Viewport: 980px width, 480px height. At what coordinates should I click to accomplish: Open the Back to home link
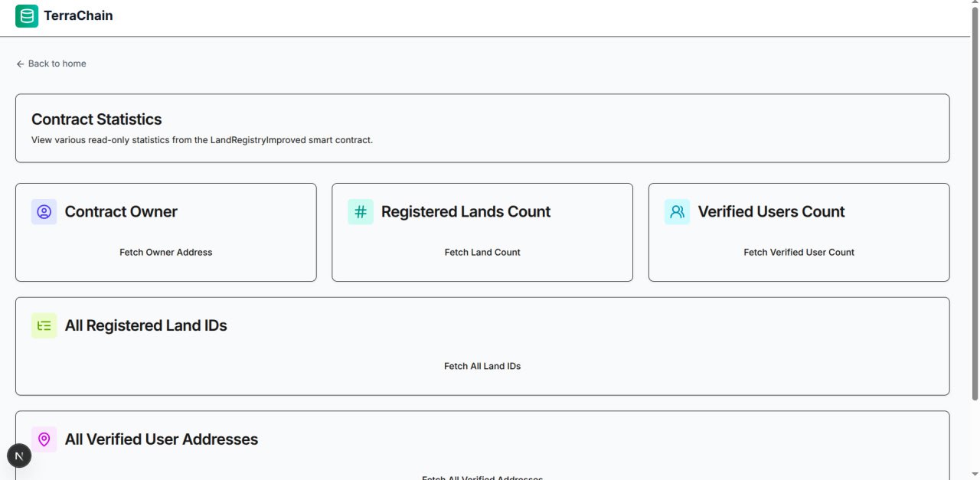pos(51,64)
